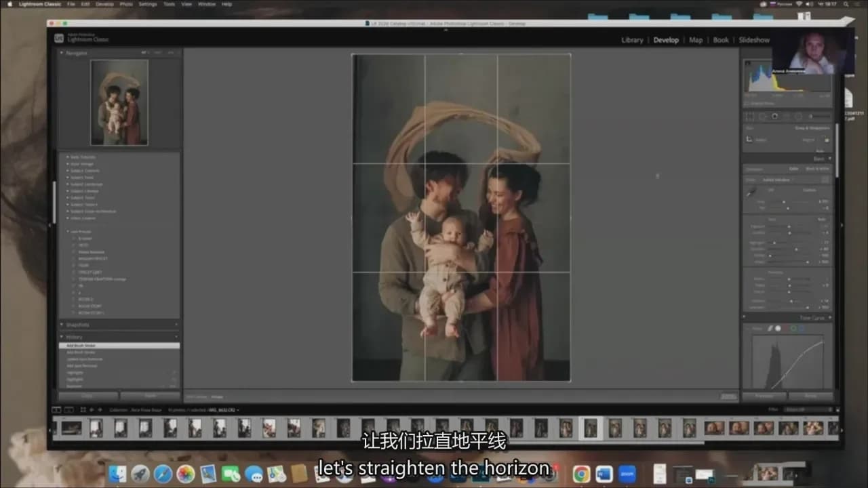Select the Red Eye Correction tool
The image size is (868, 488).
[x=774, y=117]
